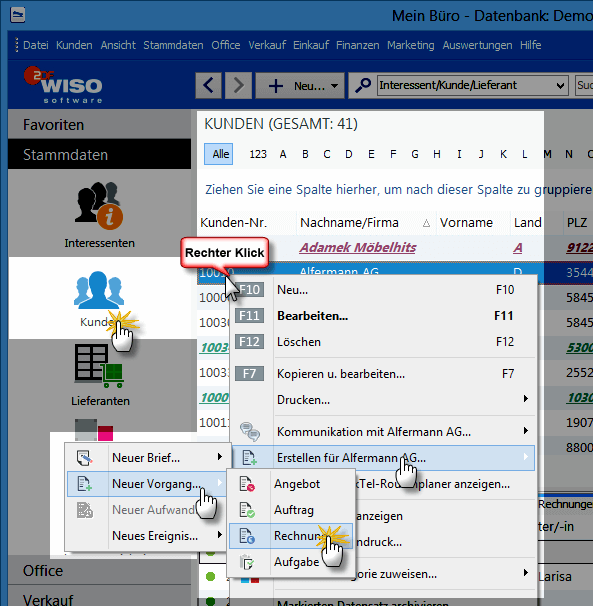Click the Neuer Vorgang document icon
This screenshot has height=606, width=593.
[x=84, y=483]
